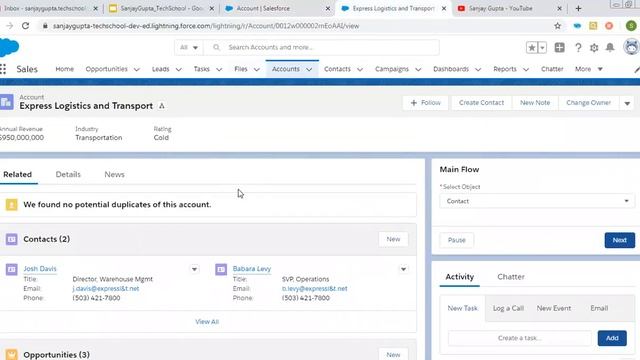640x360 pixels.
Task: Click the Pause flow button
Action: (x=456, y=240)
